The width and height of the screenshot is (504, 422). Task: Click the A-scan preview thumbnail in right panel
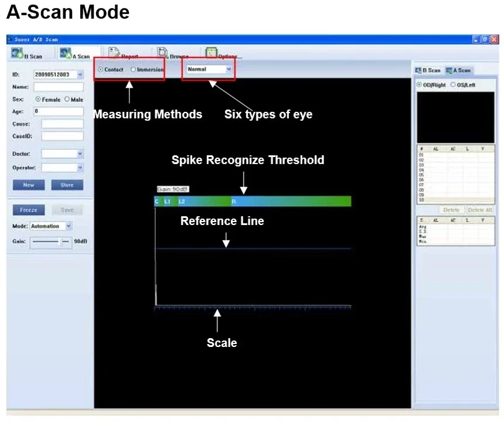tap(455, 118)
